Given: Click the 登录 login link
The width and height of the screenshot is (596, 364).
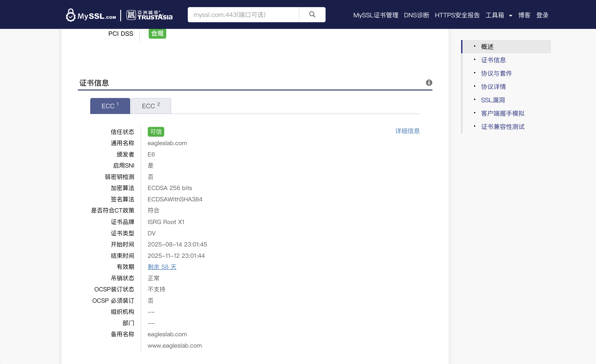Looking at the screenshot, I should coord(542,15).
